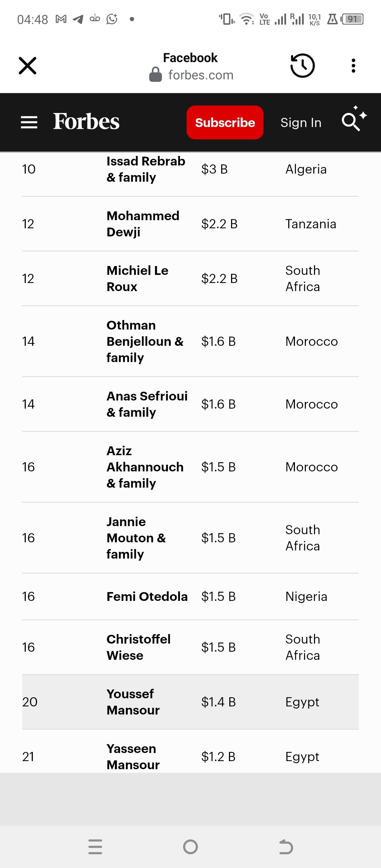Select Femi Otedola from the list

coord(147,596)
